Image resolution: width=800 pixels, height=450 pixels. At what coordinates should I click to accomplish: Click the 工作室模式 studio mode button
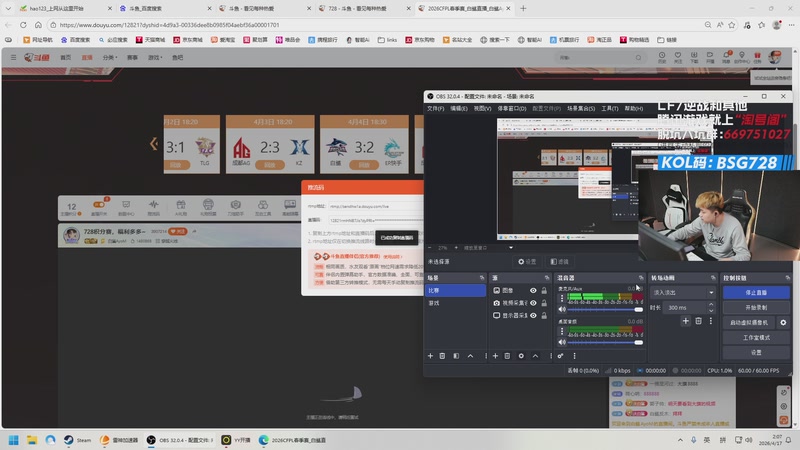pos(756,338)
